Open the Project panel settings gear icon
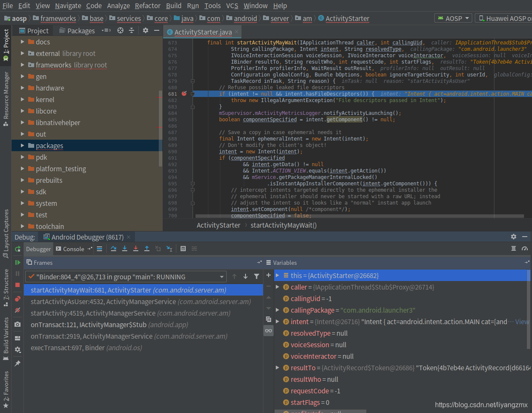 click(x=145, y=30)
